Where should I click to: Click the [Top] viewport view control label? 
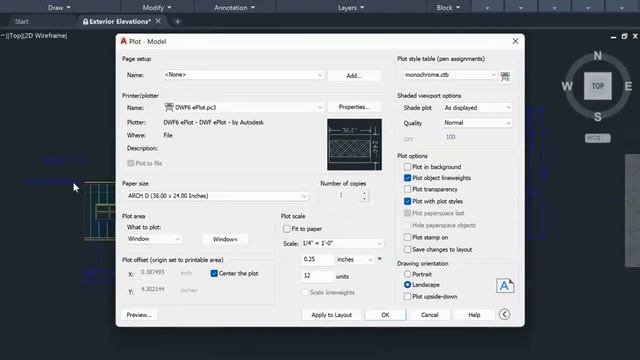(15, 36)
